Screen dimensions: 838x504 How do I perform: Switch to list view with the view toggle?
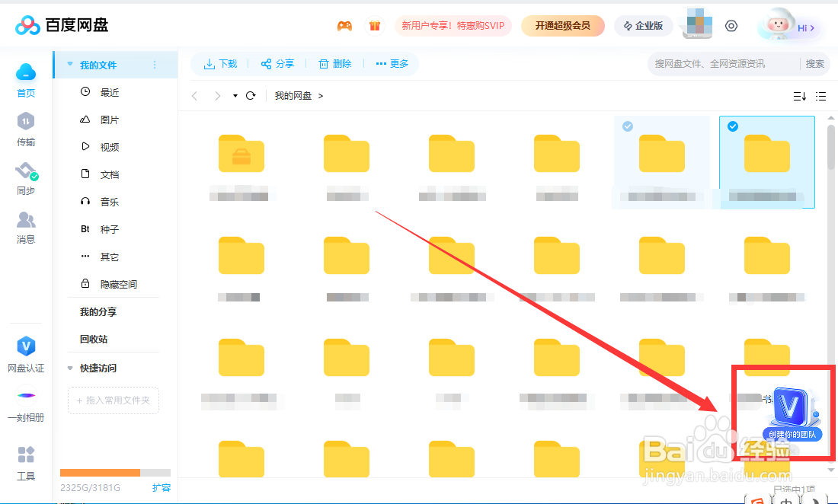click(x=820, y=96)
